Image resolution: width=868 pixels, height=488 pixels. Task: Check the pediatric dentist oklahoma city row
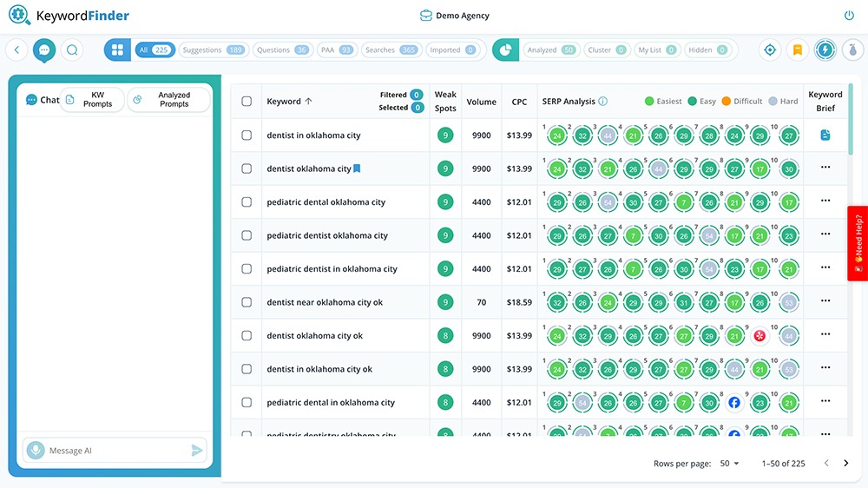coord(247,235)
